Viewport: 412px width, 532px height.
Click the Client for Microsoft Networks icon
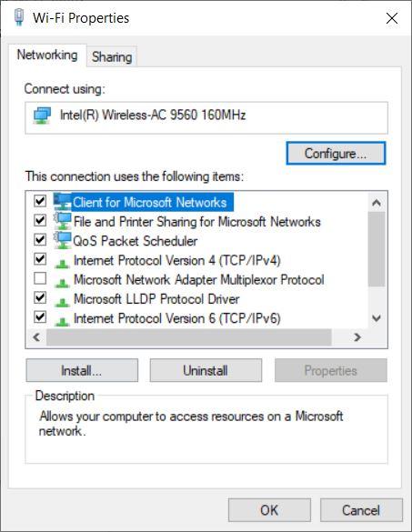(x=63, y=202)
